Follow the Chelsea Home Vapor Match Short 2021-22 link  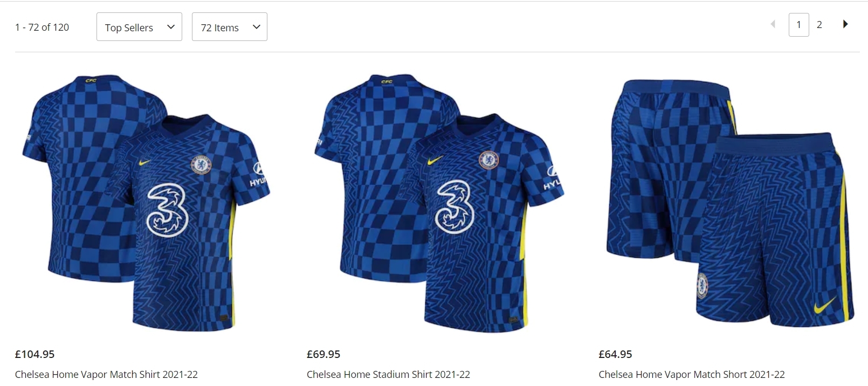(x=692, y=374)
